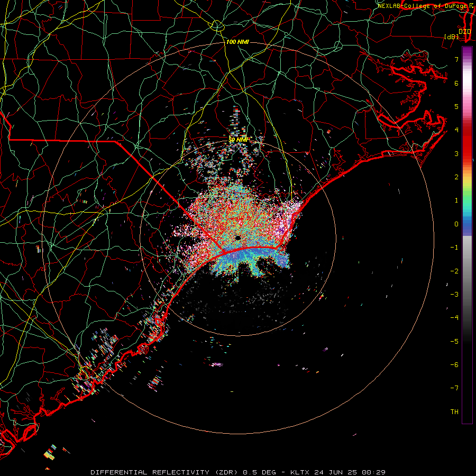Click the legend value '-4'
The width and height of the screenshot is (476, 476).
[454, 318]
